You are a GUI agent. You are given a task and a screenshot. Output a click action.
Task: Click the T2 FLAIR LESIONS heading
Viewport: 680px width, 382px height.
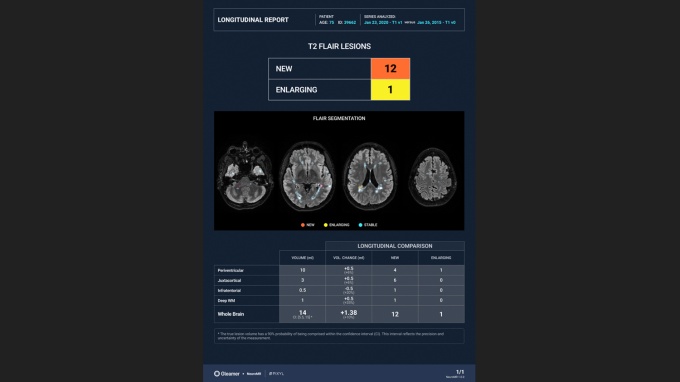tap(339, 46)
